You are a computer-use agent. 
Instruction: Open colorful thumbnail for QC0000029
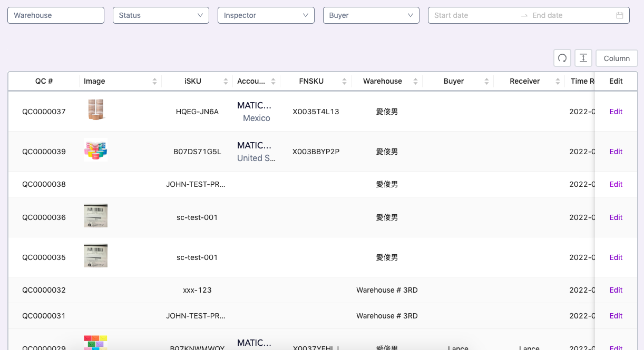[95, 343]
